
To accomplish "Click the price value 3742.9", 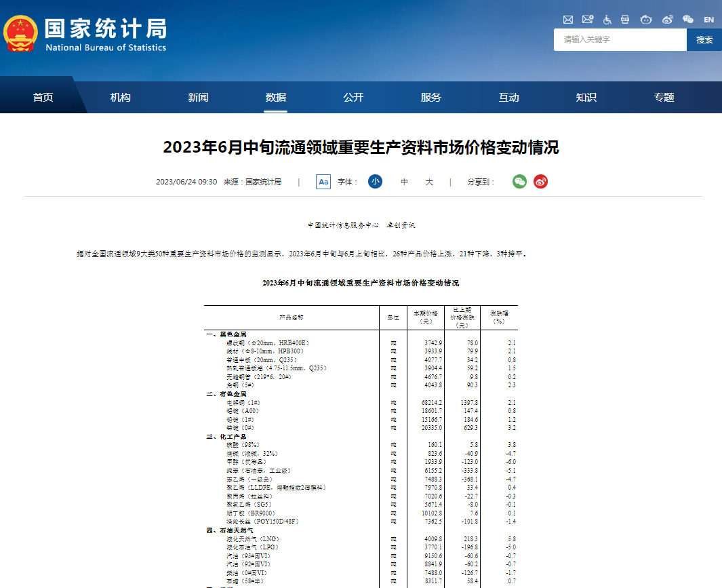I will [x=433, y=343].
